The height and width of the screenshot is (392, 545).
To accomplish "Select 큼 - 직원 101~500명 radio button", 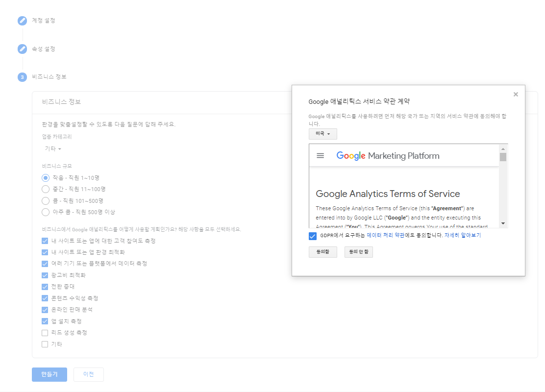I will pyautogui.click(x=46, y=201).
